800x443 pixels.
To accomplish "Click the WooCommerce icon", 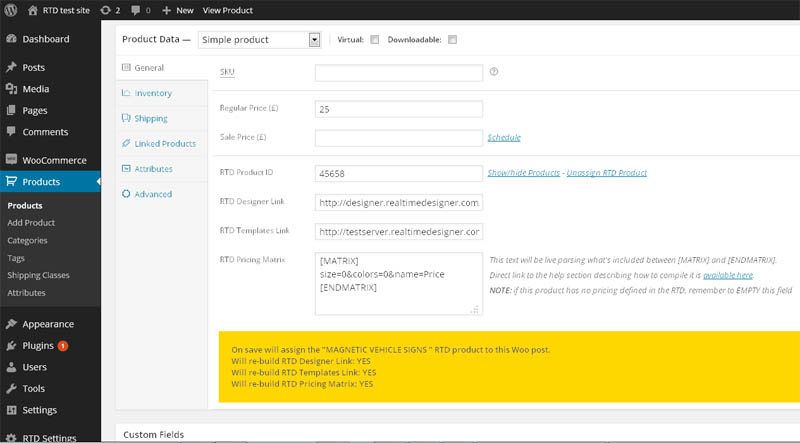I will (11, 159).
